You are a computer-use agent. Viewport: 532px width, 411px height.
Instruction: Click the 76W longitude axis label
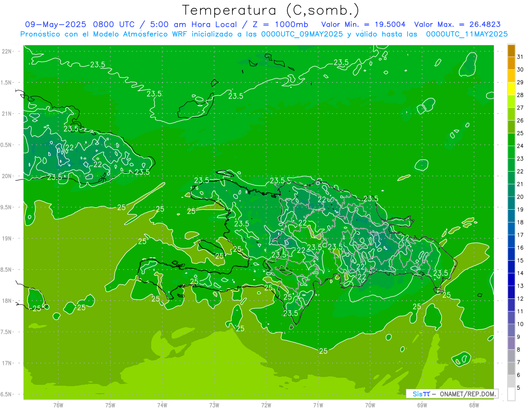point(58,405)
